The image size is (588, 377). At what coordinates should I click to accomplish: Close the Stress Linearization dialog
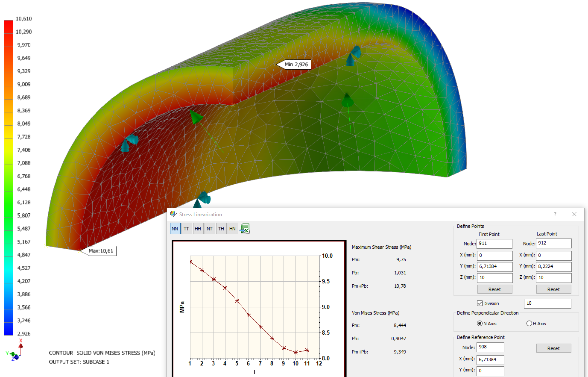(x=574, y=214)
